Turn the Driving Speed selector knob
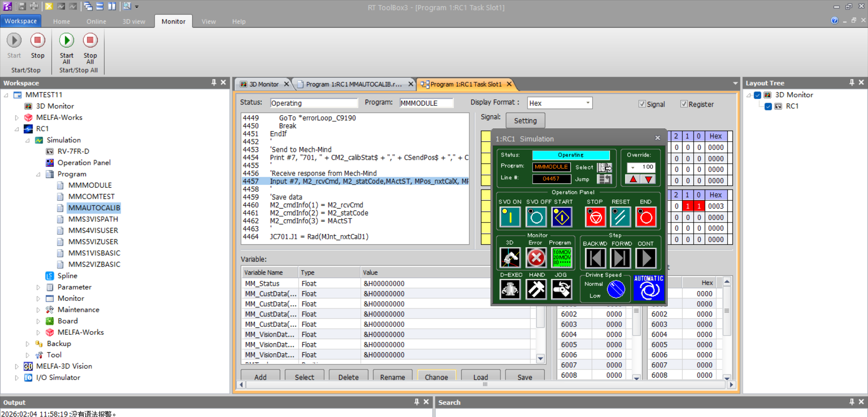The height and width of the screenshot is (417, 868). click(616, 289)
